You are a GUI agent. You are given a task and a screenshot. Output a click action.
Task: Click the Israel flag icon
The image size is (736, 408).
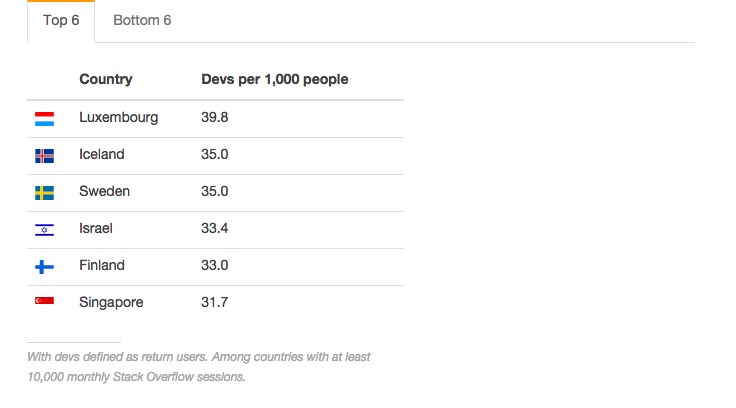tap(44, 229)
